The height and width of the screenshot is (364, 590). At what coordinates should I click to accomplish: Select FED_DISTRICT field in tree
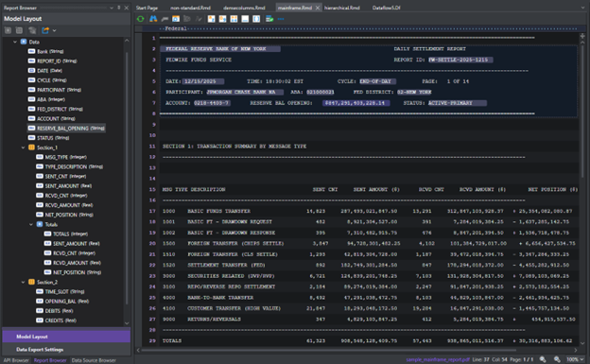(x=56, y=109)
